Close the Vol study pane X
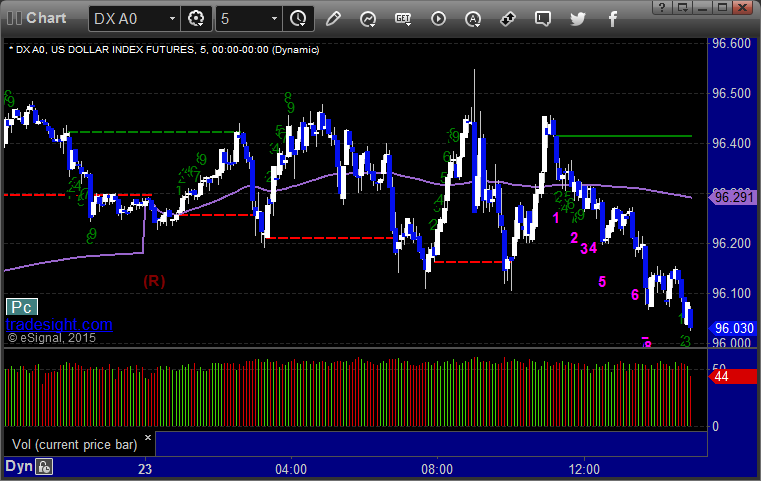Viewport: 761px width, 481px height. point(148,437)
